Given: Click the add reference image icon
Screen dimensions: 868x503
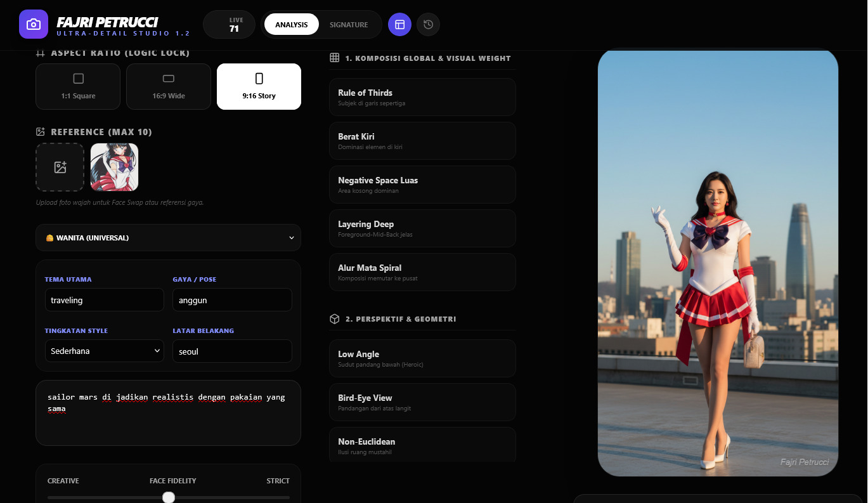Looking at the screenshot, I should [60, 167].
